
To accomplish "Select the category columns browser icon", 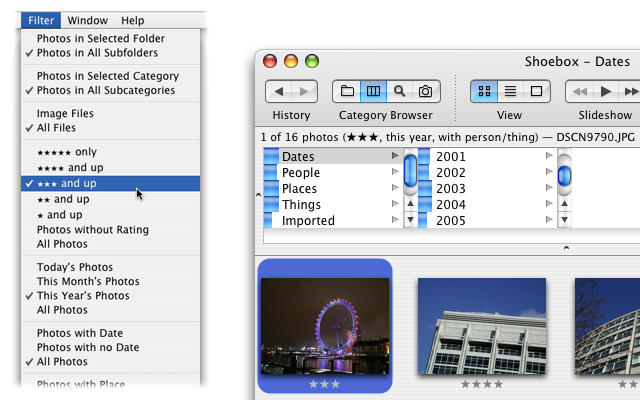I will click(373, 92).
